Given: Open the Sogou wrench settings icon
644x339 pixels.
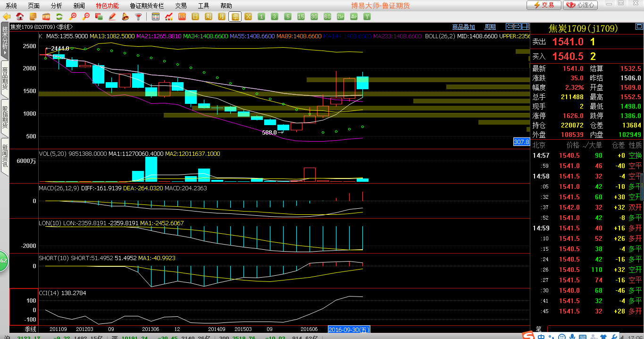Looking at the screenshot, I should coord(614,336).
